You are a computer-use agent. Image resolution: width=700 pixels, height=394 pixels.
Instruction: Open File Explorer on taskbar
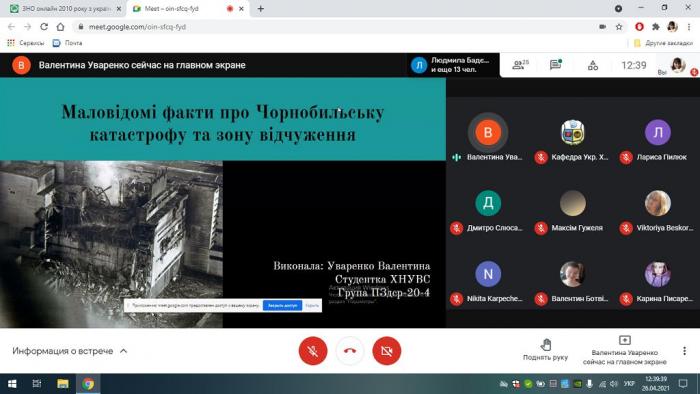pos(62,384)
